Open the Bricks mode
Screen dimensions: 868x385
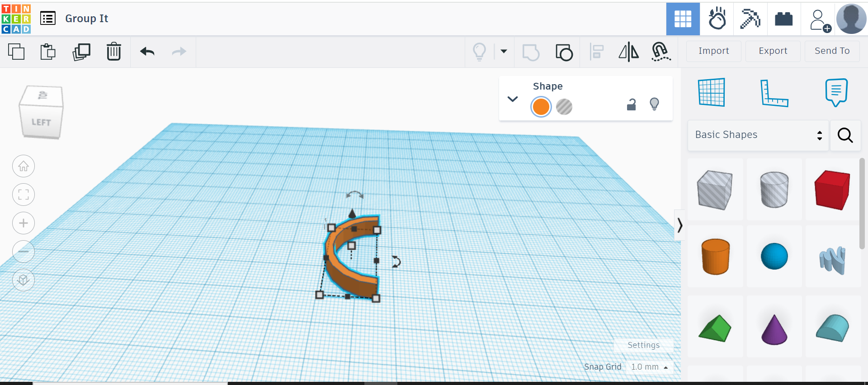[784, 19]
